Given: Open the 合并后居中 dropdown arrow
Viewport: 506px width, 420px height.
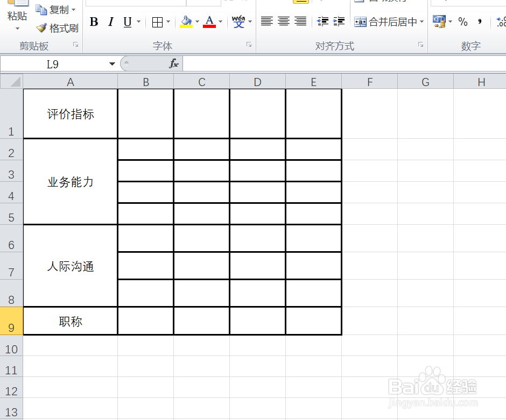Looking at the screenshot, I should [x=422, y=22].
